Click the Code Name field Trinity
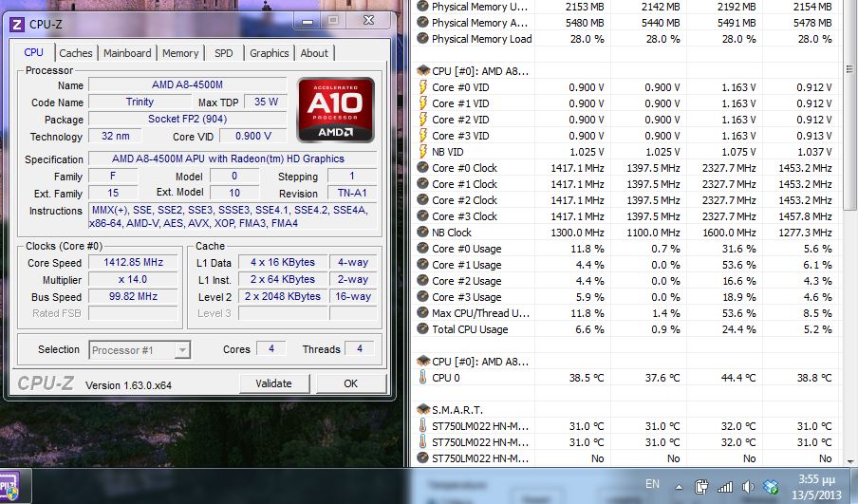Screen dimensions: 858x504 coord(140,102)
